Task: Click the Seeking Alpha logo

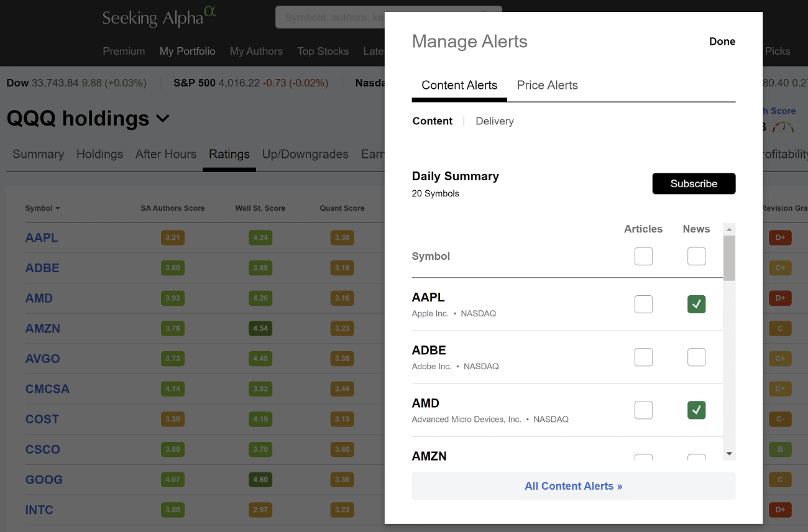Action: tap(159, 17)
